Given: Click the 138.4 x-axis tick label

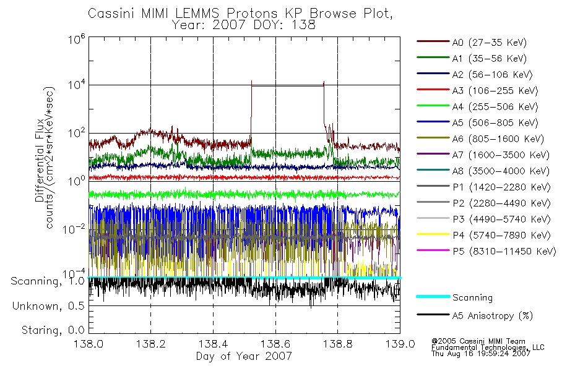Looking at the screenshot, I should coord(214,344).
